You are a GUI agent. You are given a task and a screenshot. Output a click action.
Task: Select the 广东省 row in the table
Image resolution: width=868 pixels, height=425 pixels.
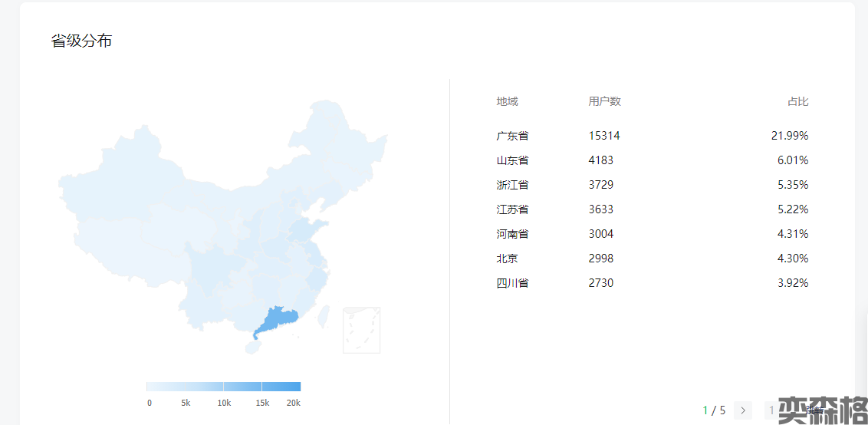(x=512, y=136)
